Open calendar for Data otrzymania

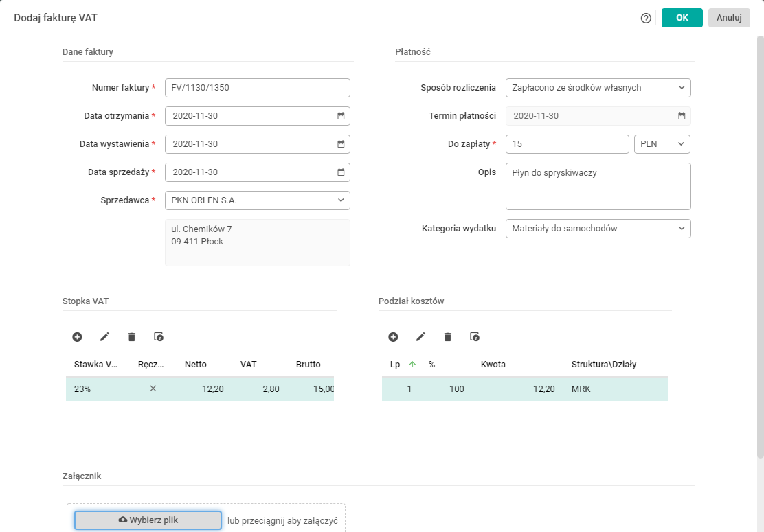tap(341, 116)
